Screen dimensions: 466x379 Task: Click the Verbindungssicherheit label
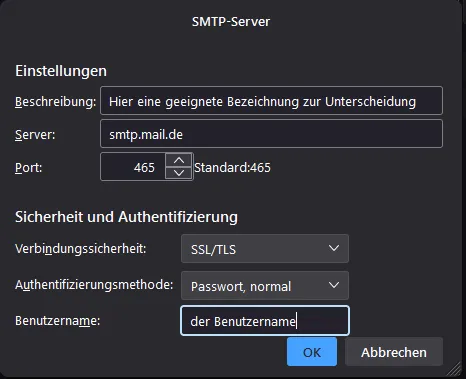[81, 249]
